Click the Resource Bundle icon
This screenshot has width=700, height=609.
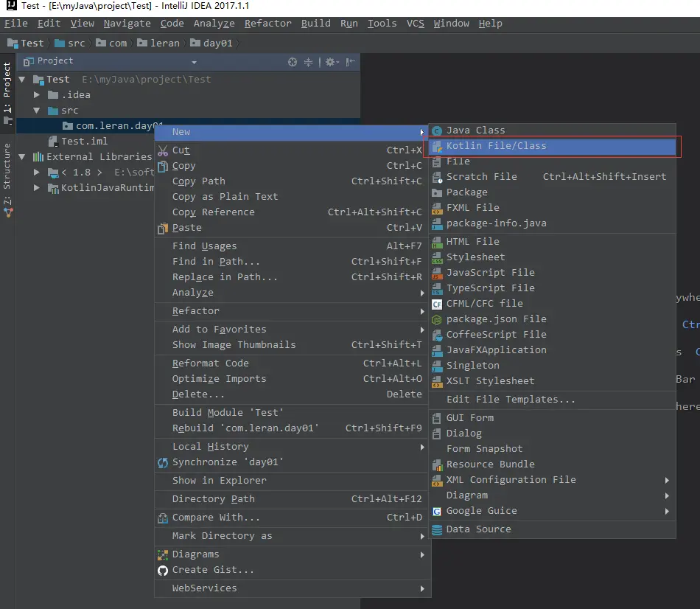pos(437,464)
